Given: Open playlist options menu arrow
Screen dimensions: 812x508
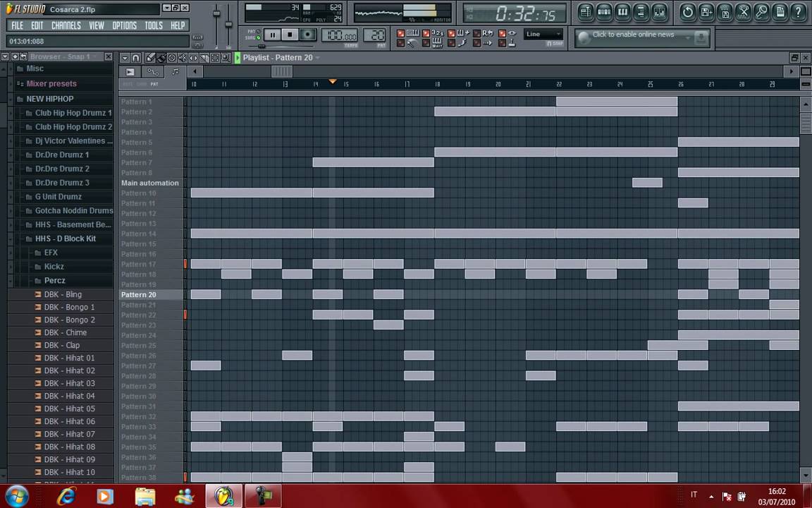Looking at the screenshot, I should (x=125, y=58).
